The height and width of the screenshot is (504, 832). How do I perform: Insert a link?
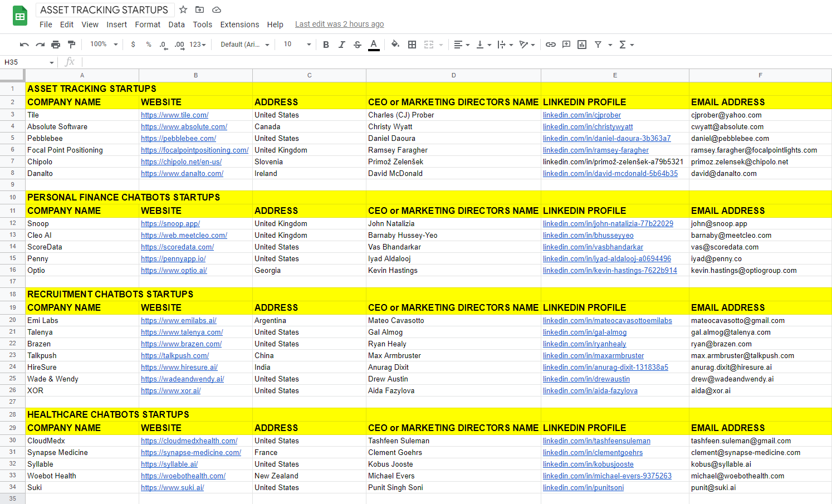(x=550, y=45)
